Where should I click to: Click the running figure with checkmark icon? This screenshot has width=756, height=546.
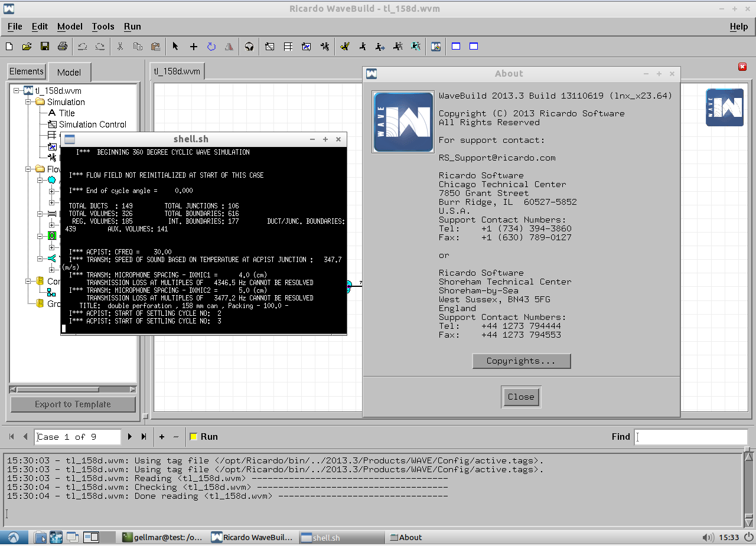[x=346, y=46]
